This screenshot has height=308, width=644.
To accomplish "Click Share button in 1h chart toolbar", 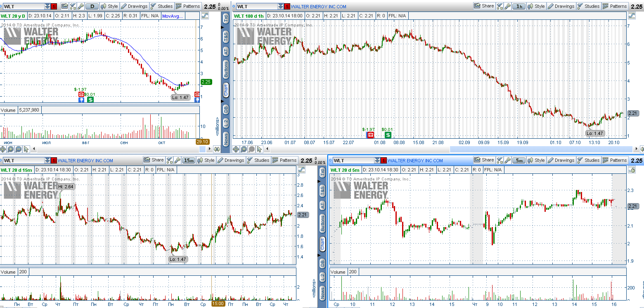I will point(484,6).
